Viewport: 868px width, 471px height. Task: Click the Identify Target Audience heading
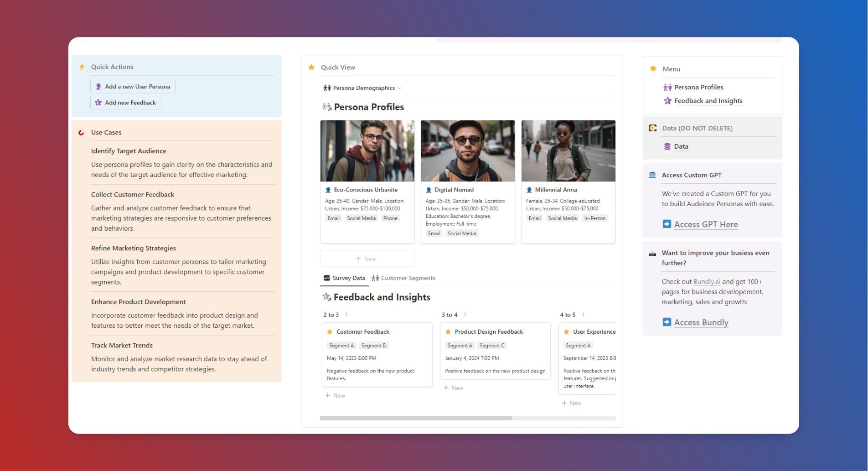[129, 151]
